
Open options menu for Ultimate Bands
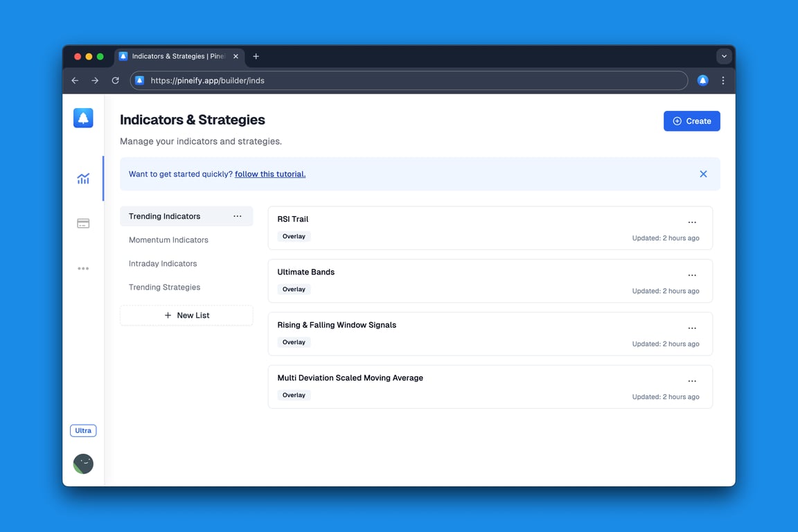click(x=691, y=276)
